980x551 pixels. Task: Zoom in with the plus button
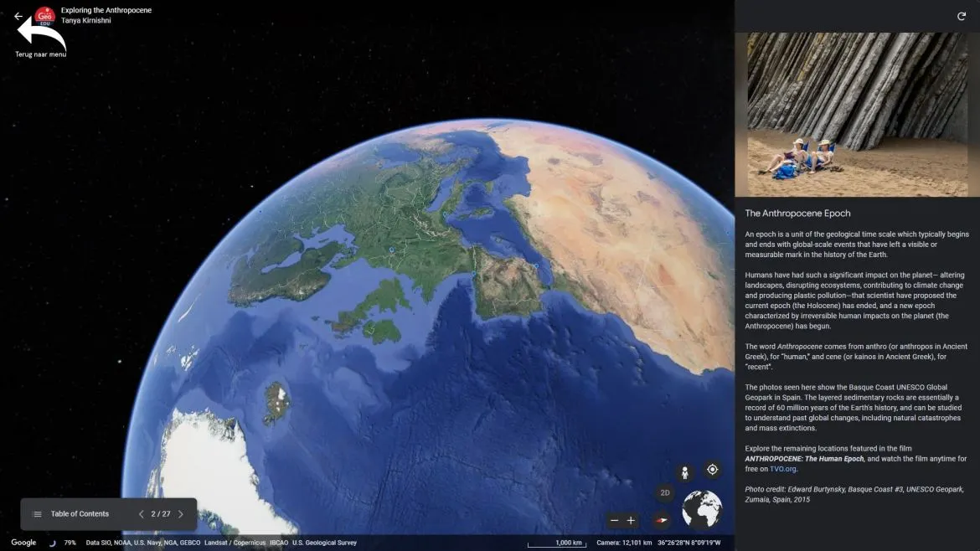coord(632,520)
